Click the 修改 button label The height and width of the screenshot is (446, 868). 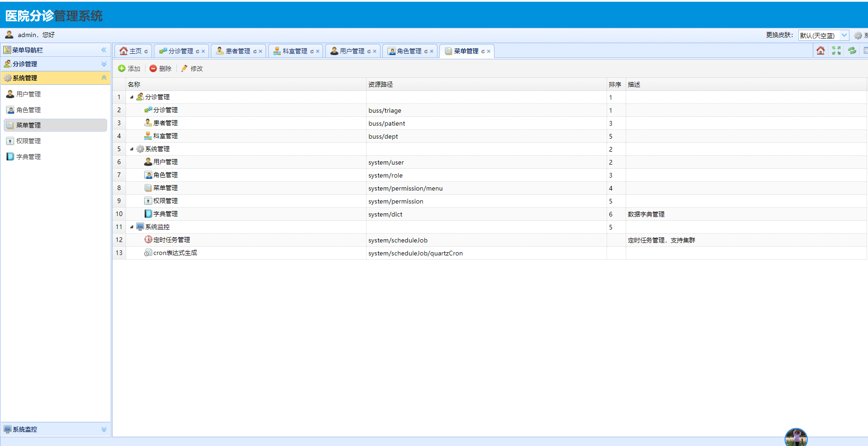pos(196,69)
